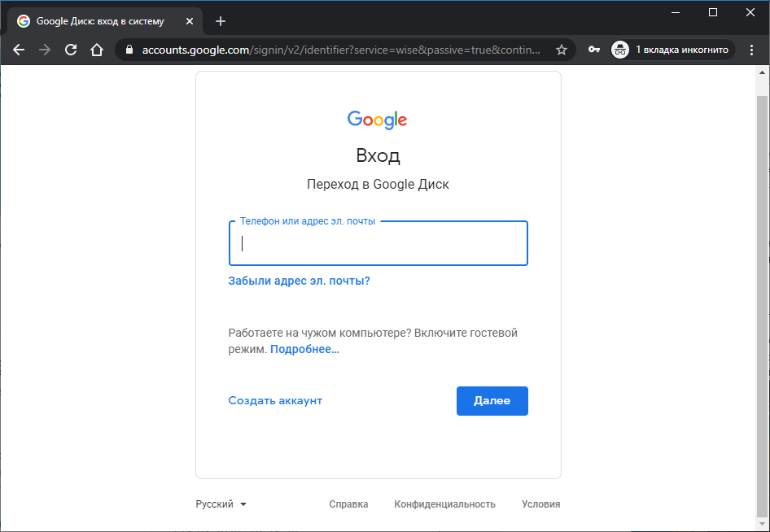Close the Google Диск sign-in tab
This screenshot has width=770, height=532.
pyautogui.click(x=190, y=21)
